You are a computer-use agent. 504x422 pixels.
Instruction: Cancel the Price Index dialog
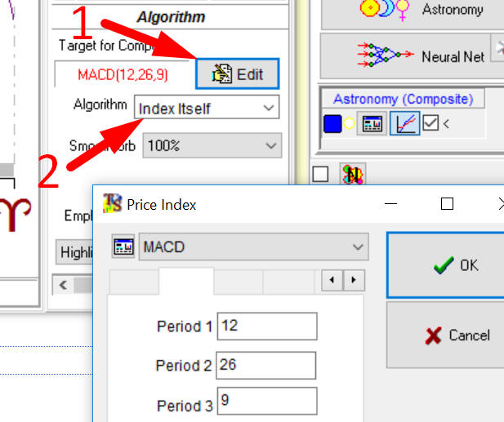(x=445, y=335)
